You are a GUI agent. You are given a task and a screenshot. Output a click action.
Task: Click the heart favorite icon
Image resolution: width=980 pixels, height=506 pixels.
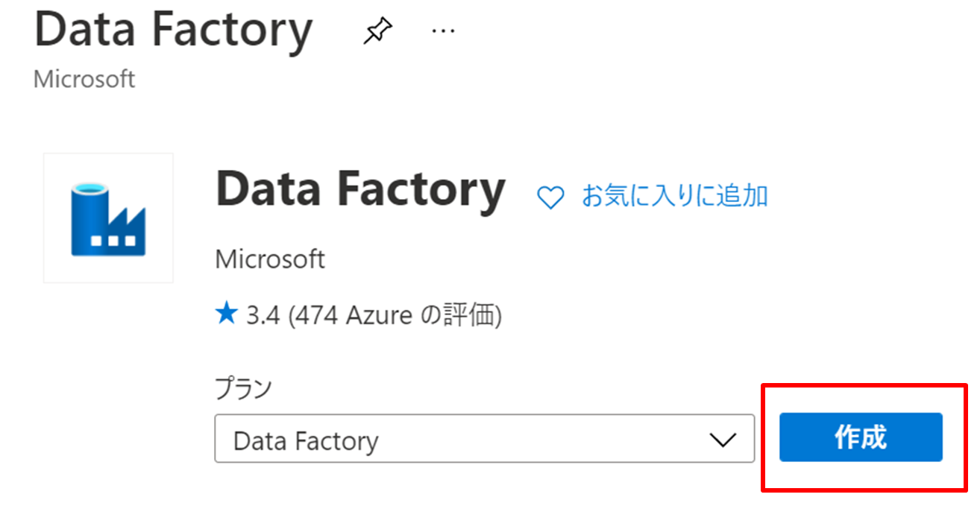click(550, 197)
